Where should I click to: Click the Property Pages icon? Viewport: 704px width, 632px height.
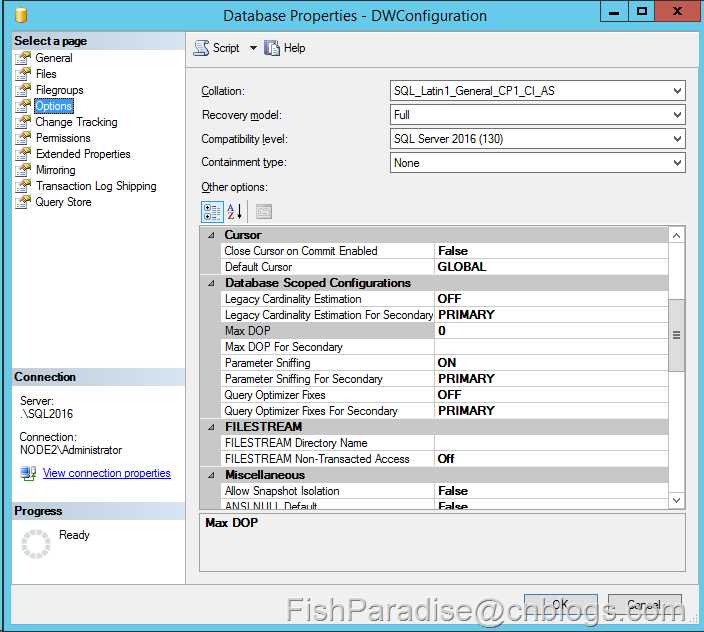click(264, 212)
